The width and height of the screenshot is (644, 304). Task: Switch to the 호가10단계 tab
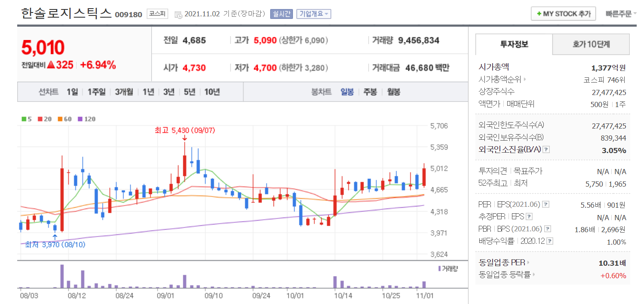pyautogui.click(x=591, y=44)
